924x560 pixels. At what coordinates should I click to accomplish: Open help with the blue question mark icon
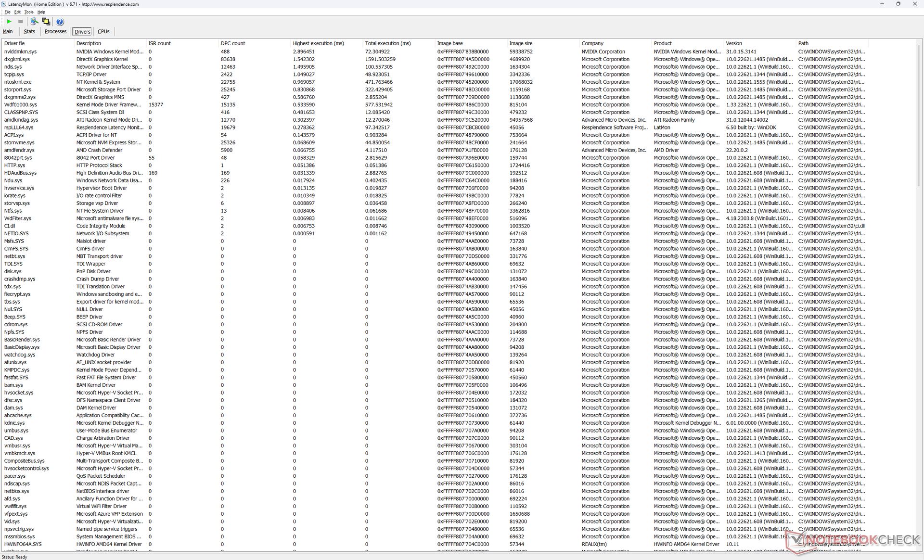coord(60,22)
